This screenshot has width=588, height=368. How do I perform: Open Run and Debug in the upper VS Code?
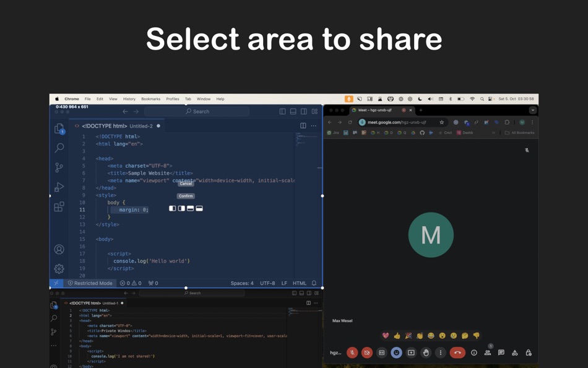(59, 186)
